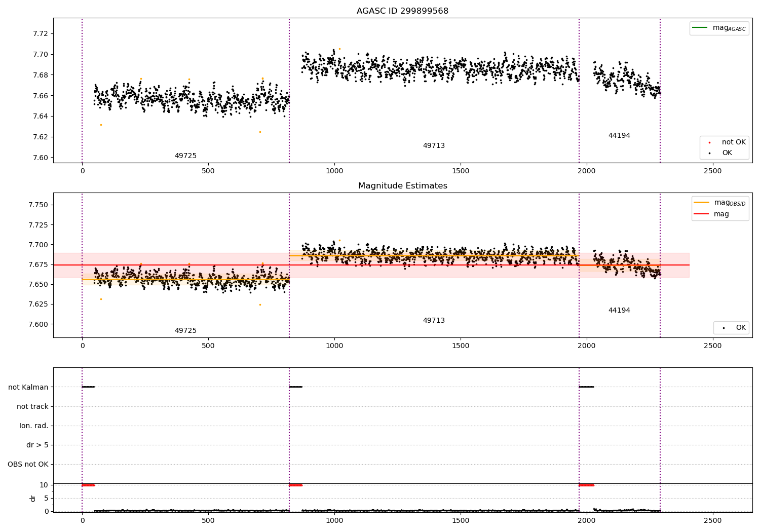
Task: Click the 'Magnitude Estimates' plot title
Action: pyautogui.click(x=402, y=185)
